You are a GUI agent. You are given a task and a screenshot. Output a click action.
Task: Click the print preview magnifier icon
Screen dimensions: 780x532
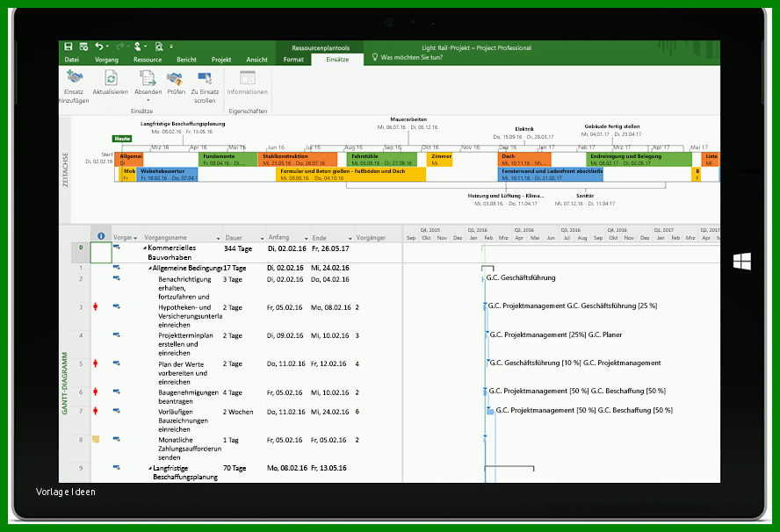pyautogui.click(x=159, y=47)
